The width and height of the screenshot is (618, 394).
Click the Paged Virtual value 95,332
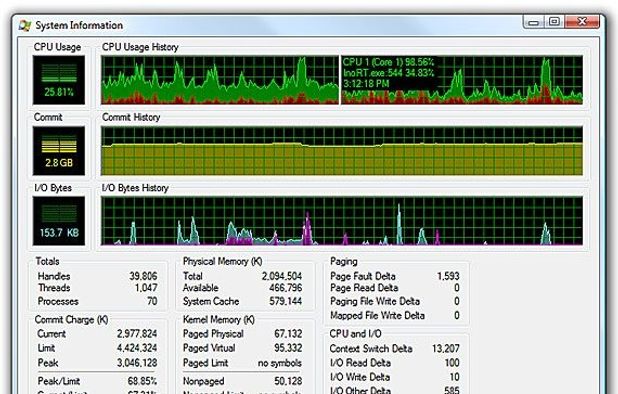[289, 348]
